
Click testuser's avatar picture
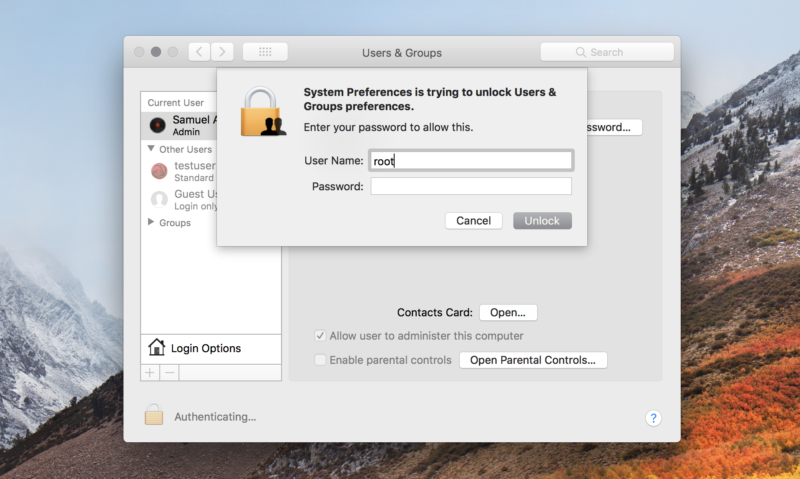pyautogui.click(x=159, y=171)
